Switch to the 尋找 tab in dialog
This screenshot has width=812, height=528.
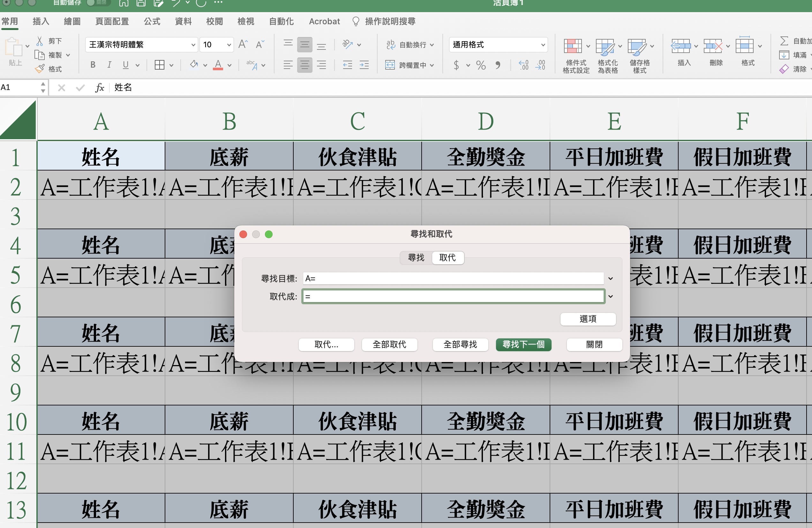click(416, 258)
